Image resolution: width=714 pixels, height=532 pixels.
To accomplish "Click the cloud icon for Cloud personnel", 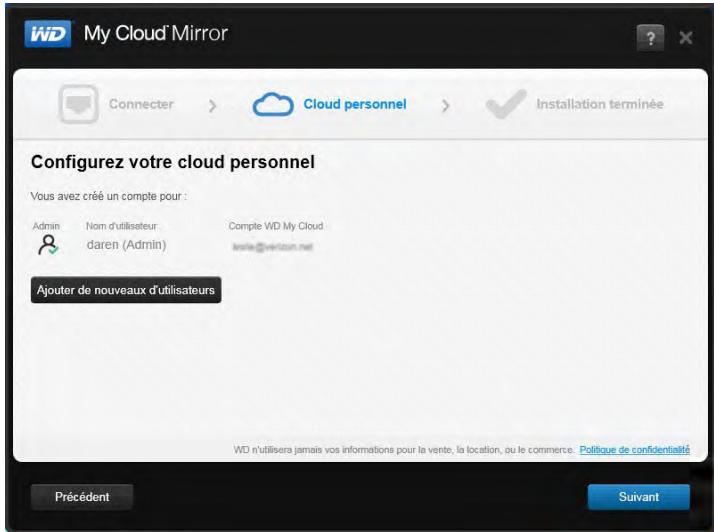I will pos(273,104).
